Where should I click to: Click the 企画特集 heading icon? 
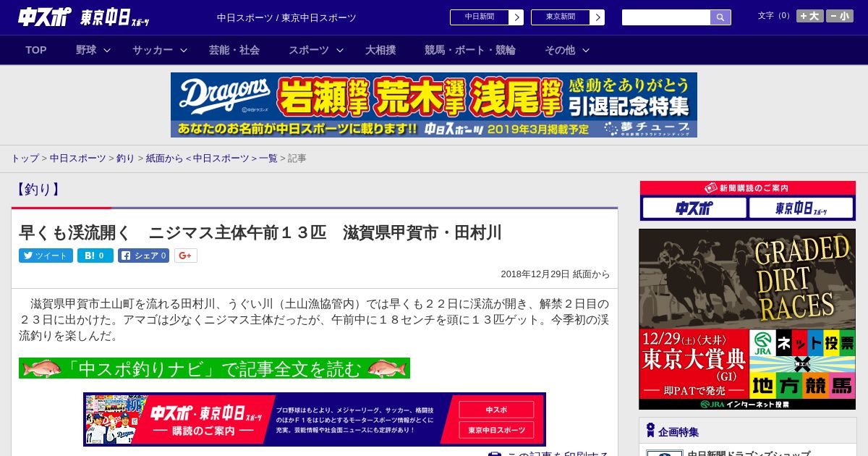pyautogui.click(x=650, y=431)
